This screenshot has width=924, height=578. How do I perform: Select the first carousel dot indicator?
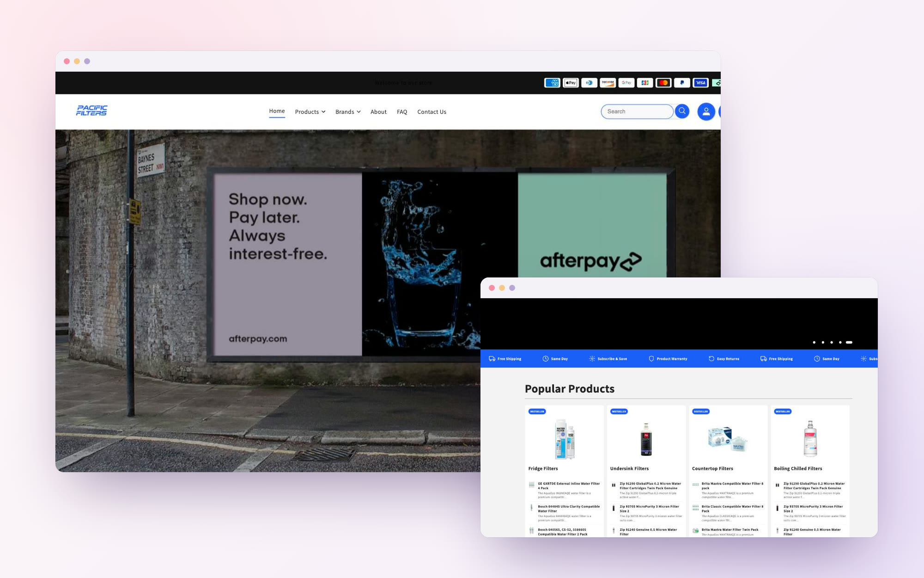pyautogui.click(x=814, y=343)
